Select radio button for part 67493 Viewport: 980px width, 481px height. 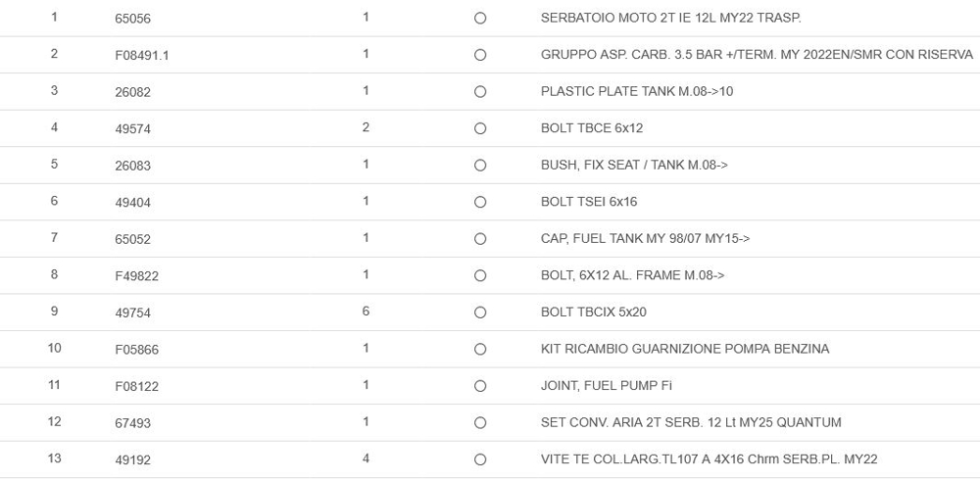tap(480, 423)
